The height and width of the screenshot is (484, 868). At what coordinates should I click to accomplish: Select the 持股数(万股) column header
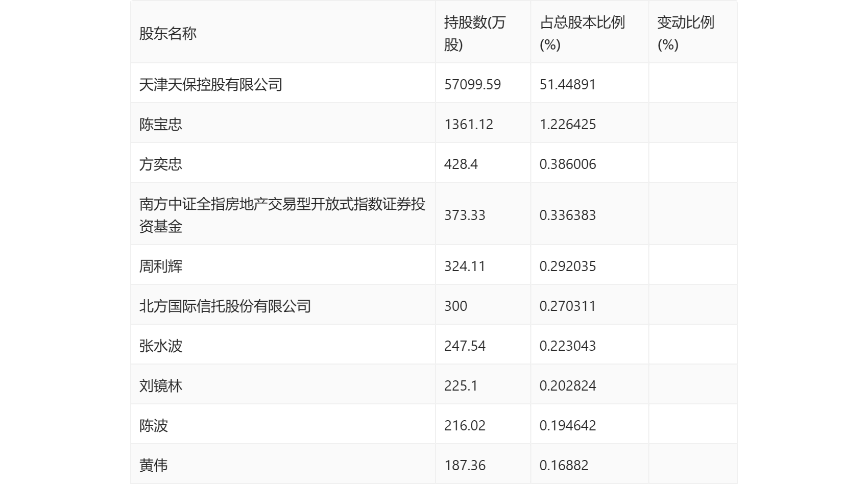(475, 34)
